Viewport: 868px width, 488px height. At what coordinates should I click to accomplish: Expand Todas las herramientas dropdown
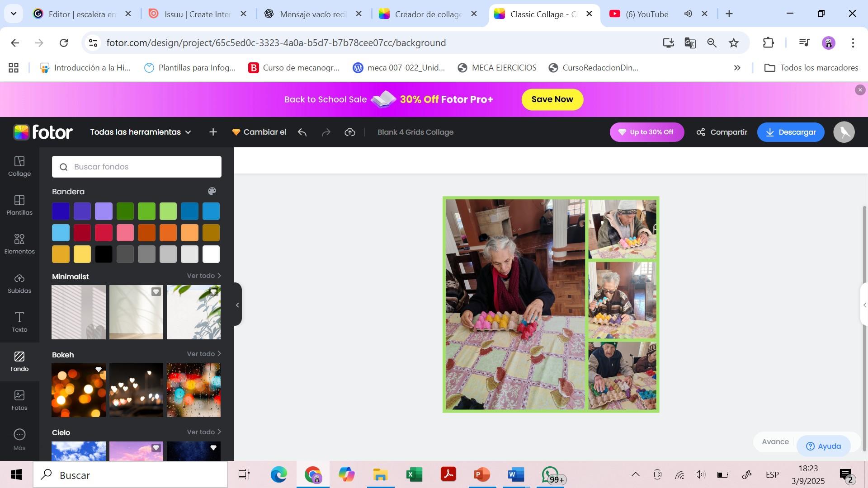[141, 132]
